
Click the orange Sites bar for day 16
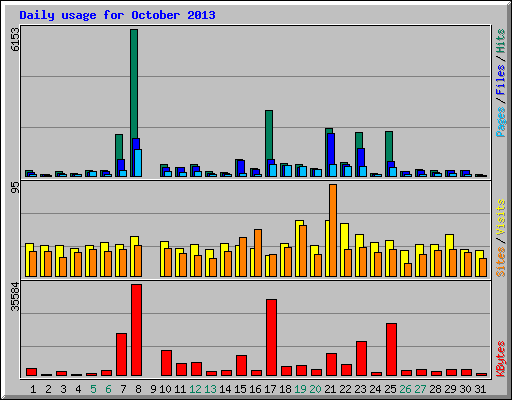point(258,253)
